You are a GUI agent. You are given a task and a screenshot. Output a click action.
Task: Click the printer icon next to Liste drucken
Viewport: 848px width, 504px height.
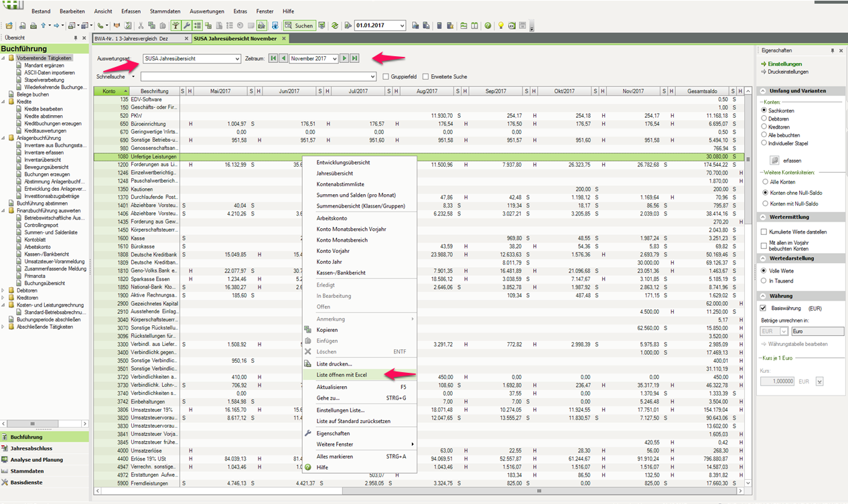pyautogui.click(x=307, y=363)
